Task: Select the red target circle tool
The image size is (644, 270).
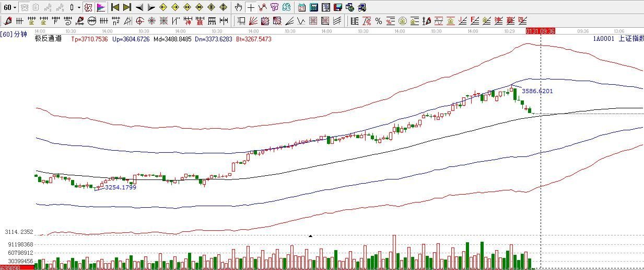Action: click(x=139, y=21)
